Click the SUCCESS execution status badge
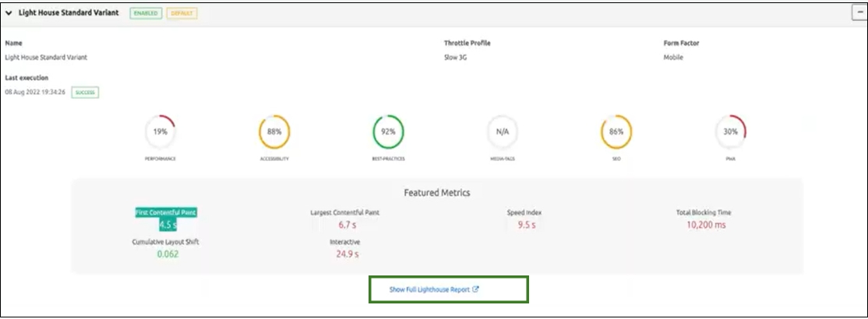Viewport: 868px width, 319px height. click(x=85, y=93)
